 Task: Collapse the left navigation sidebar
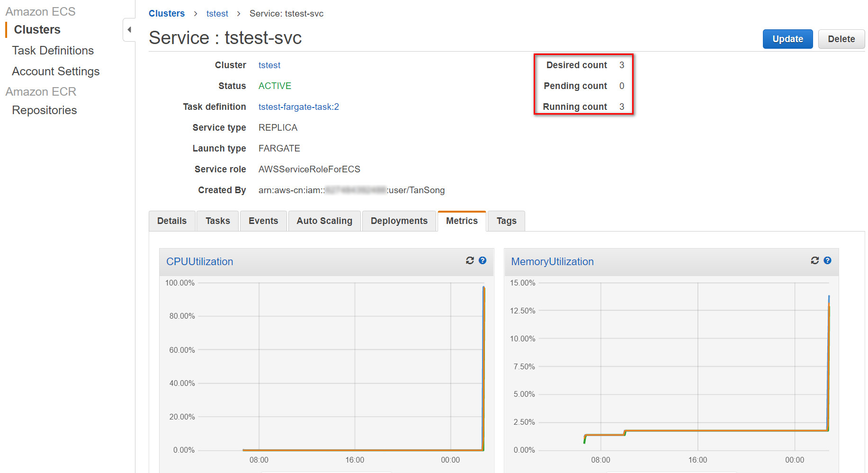click(129, 30)
